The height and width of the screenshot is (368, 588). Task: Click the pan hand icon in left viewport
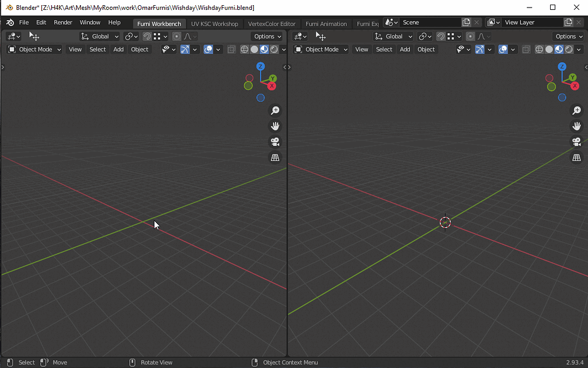(x=275, y=126)
